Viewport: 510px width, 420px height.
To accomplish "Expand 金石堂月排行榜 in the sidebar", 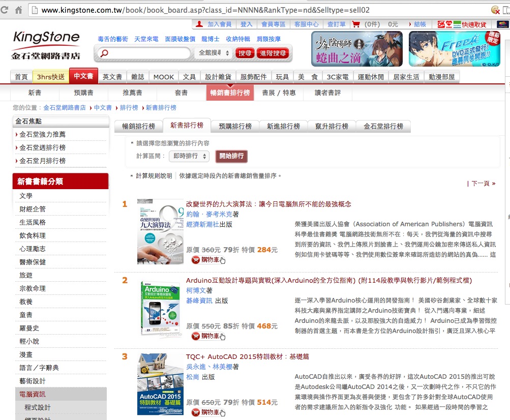I will tap(42, 161).
